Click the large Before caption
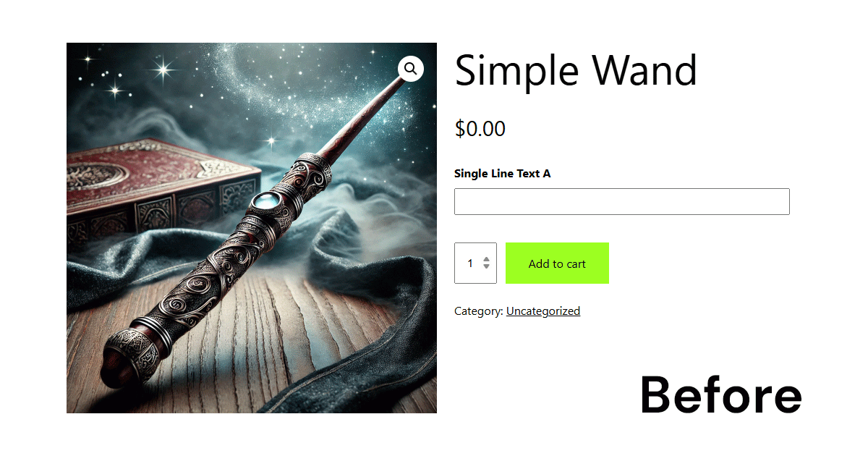The height and width of the screenshot is (456, 868). [x=721, y=395]
